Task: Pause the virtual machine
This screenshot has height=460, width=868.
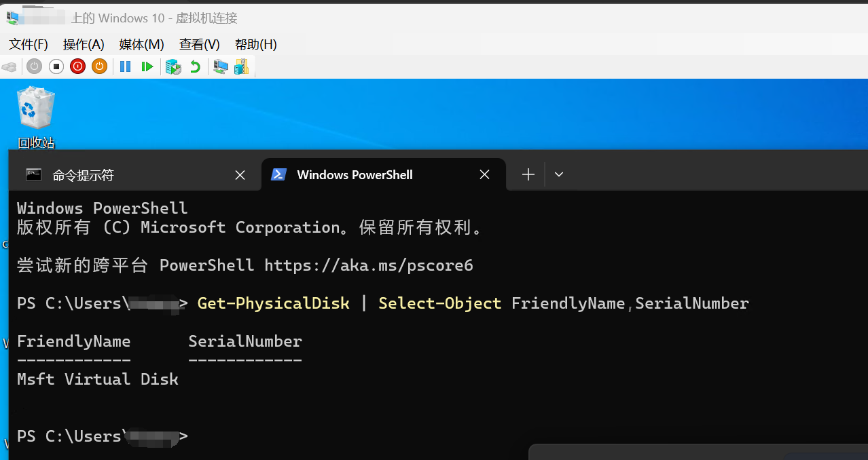Action: 125,66
